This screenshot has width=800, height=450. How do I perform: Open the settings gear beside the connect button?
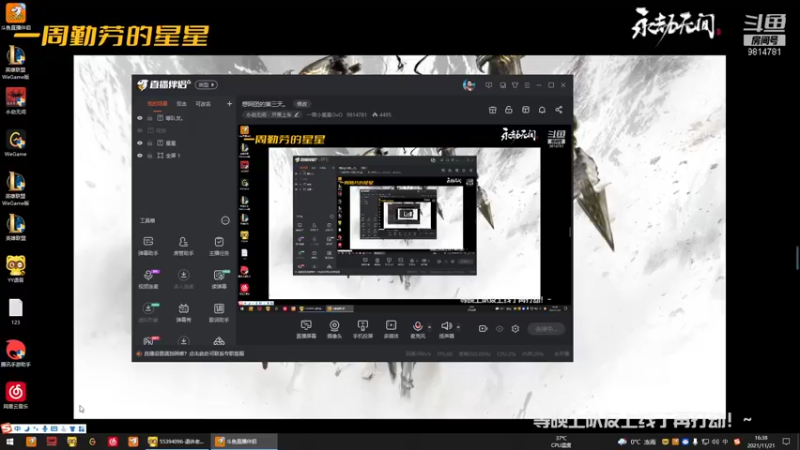click(515, 329)
